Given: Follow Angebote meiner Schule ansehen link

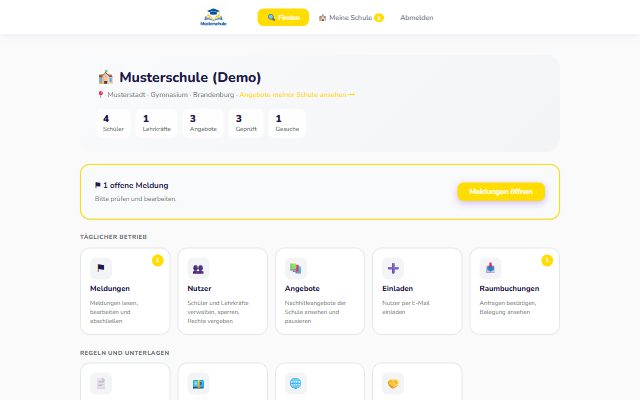Looking at the screenshot, I should tap(297, 95).
